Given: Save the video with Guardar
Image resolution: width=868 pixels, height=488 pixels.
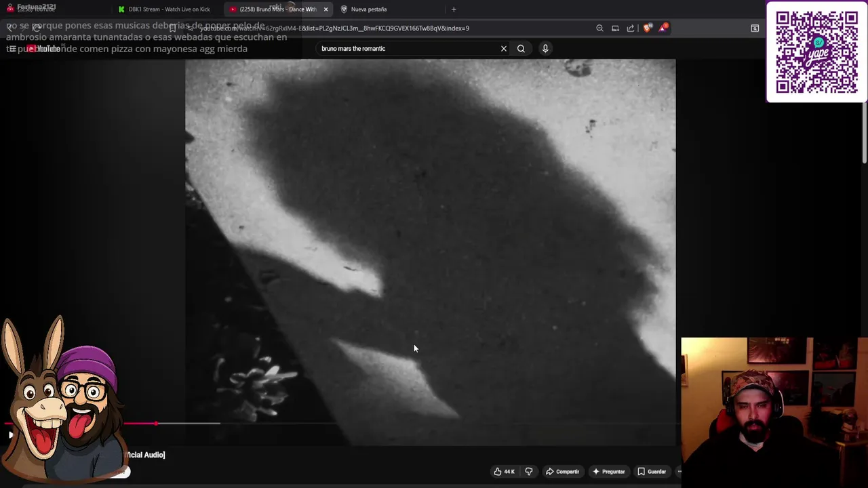Looking at the screenshot, I should click(652, 472).
